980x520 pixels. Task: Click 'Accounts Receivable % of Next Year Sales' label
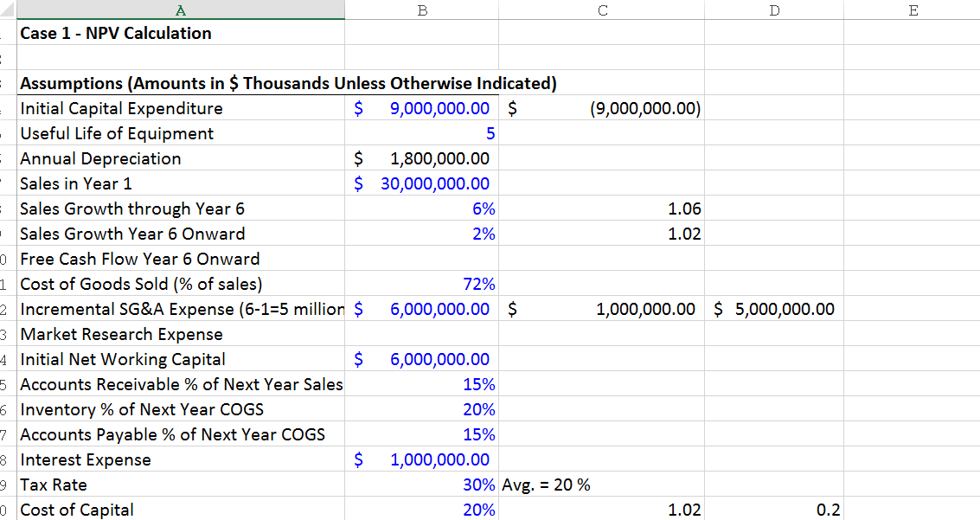point(181,384)
